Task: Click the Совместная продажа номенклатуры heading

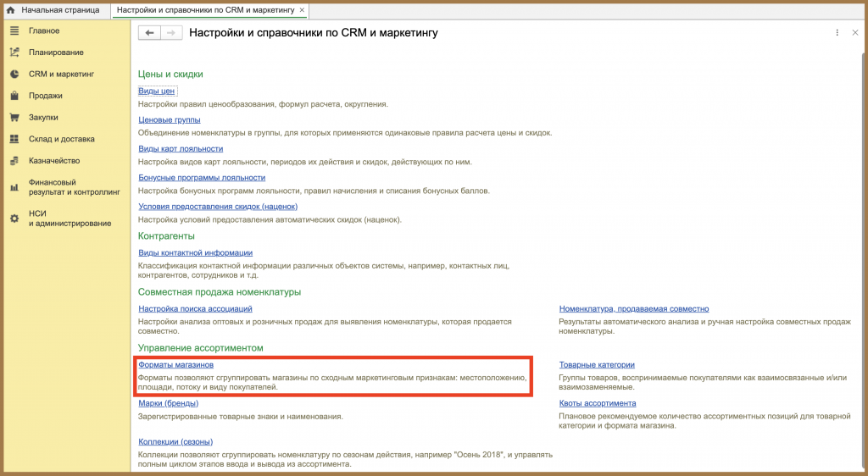Action: (220, 292)
